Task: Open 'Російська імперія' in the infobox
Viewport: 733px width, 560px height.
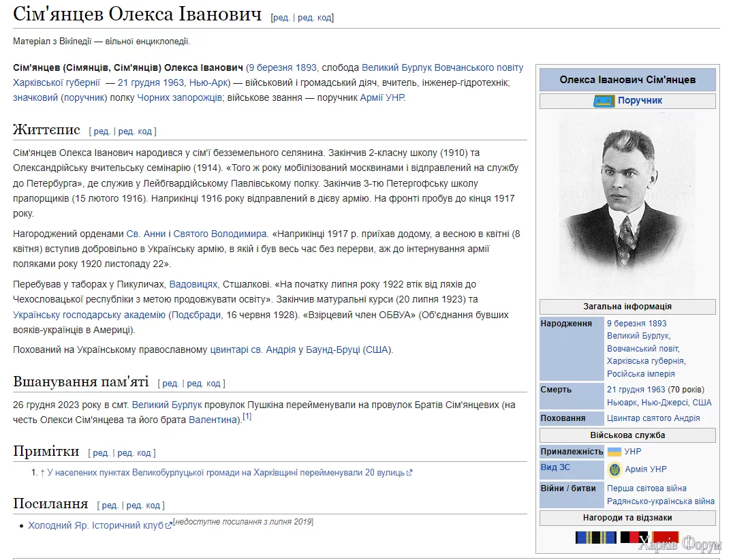Action: (641, 374)
